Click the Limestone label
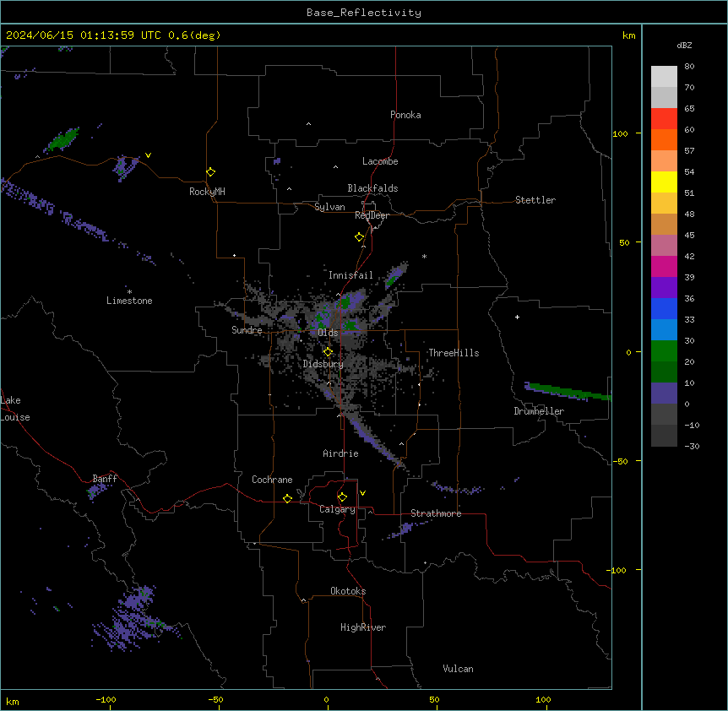The width and height of the screenshot is (728, 711). (129, 301)
